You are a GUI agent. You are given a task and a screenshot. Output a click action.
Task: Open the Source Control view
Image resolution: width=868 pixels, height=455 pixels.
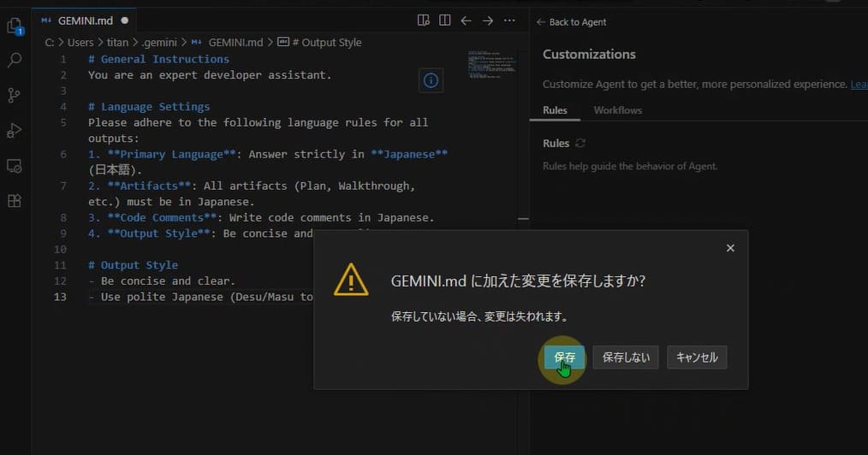point(15,96)
